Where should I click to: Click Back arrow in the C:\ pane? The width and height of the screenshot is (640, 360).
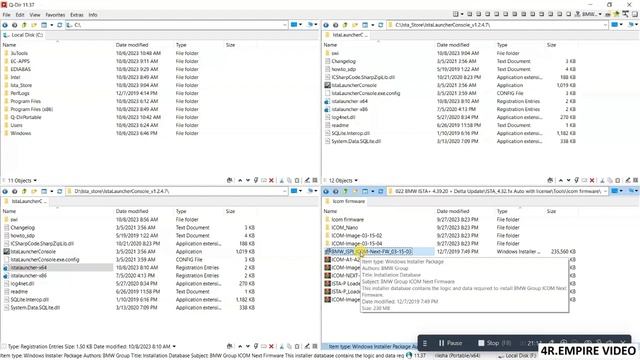[x=5, y=25]
